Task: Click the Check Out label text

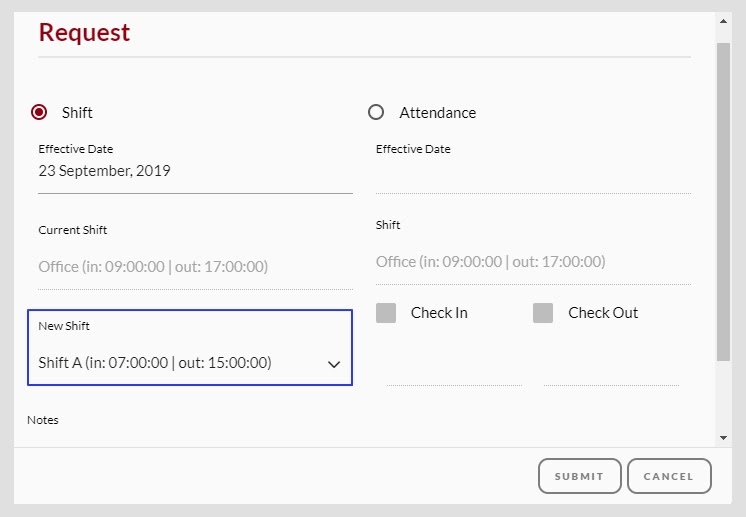Action: tap(603, 313)
